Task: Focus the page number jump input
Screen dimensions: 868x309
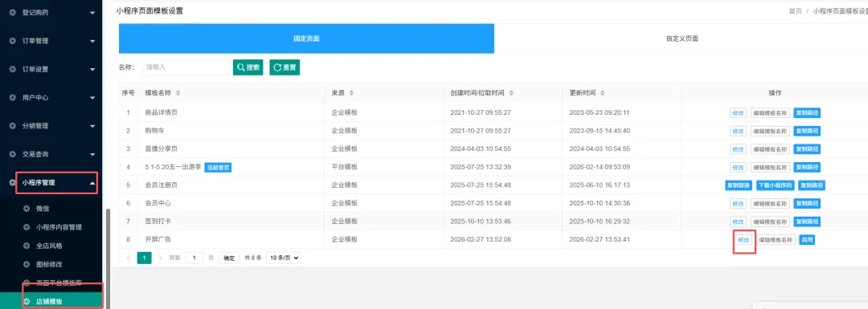Action: tap(194, 258)
